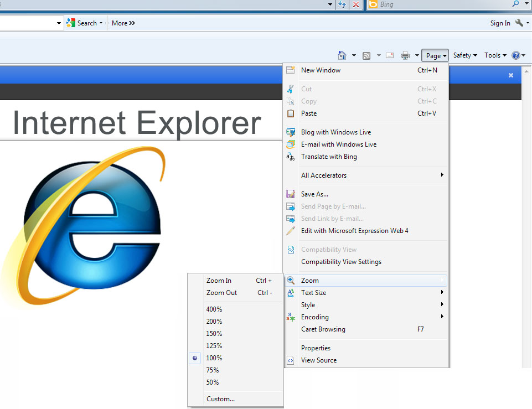
Task: Toggle Caret Browsing
Action: pyautogui.click(x=366, y=329)
